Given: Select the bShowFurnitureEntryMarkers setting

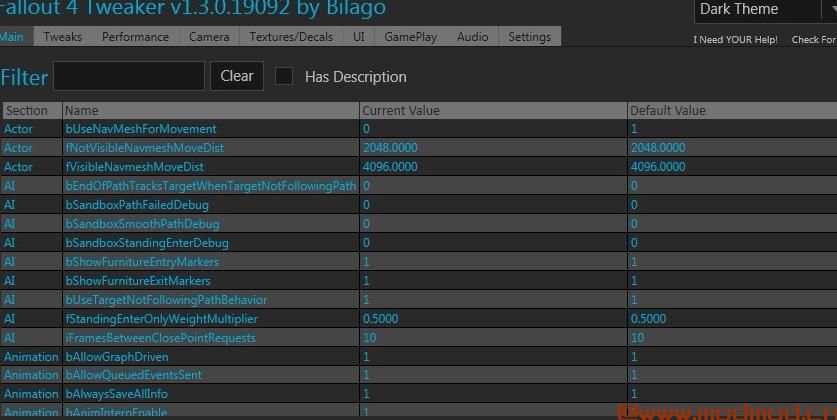Looking at the screenshot, I should [142, 262].
